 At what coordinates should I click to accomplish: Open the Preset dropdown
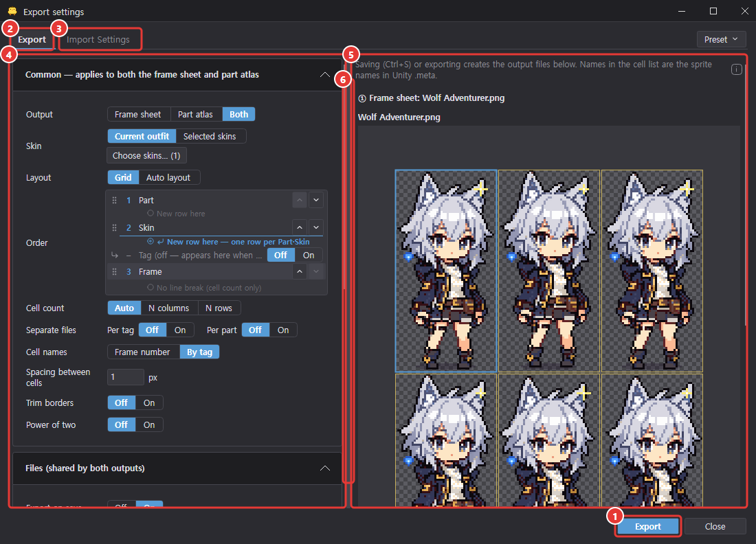pos(721,40)
